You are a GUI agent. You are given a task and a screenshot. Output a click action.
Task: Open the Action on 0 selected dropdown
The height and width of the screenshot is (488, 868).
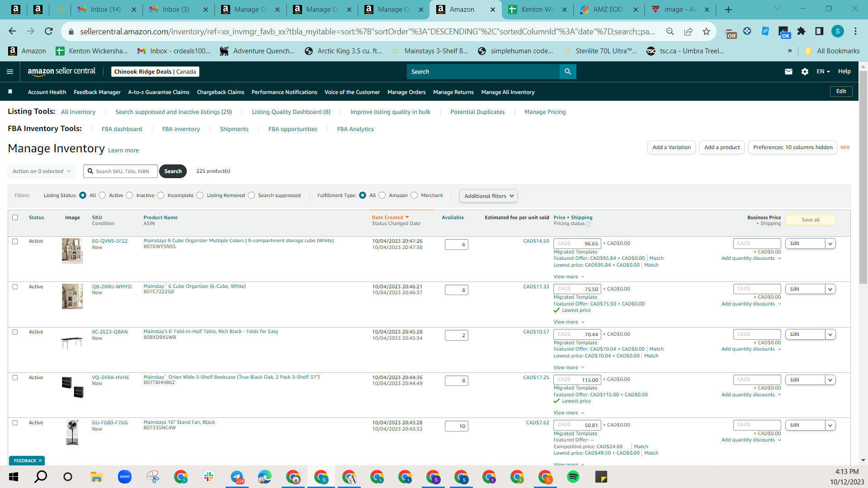(x=42, y=171)
